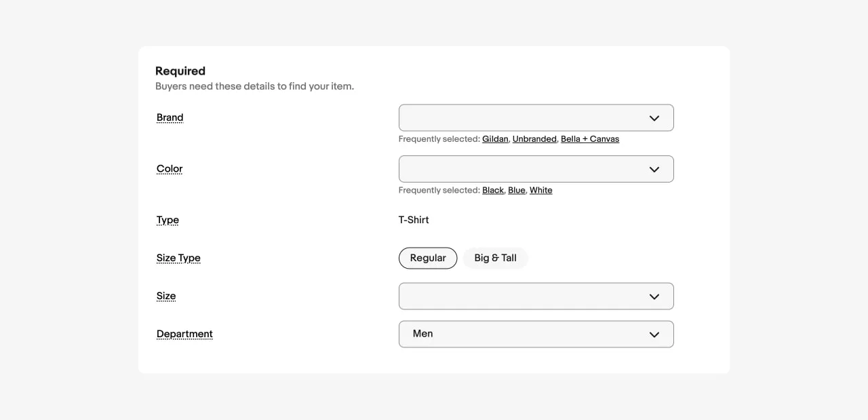Image resolution: width=868 pixels, height=420 pixels.
Task: Click the Size dropdown chevron arrow
Action: 654,297
